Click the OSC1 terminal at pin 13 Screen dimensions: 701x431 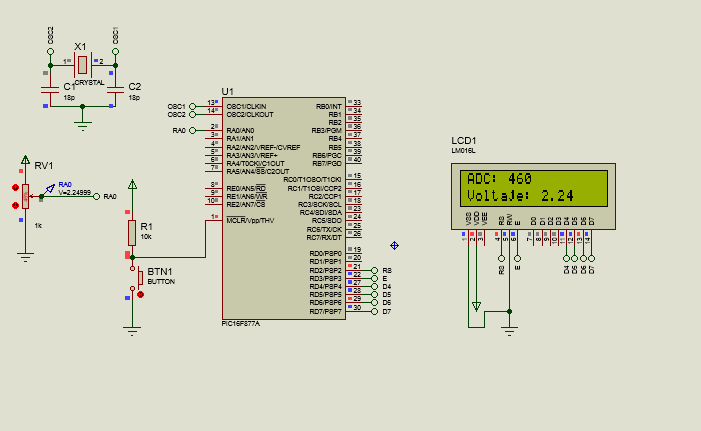point(192,106)
